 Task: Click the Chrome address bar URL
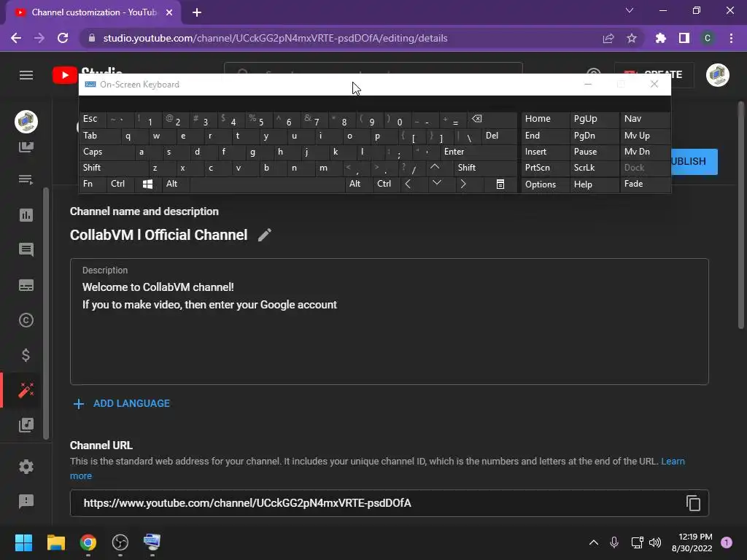click(x=275, y=38)
